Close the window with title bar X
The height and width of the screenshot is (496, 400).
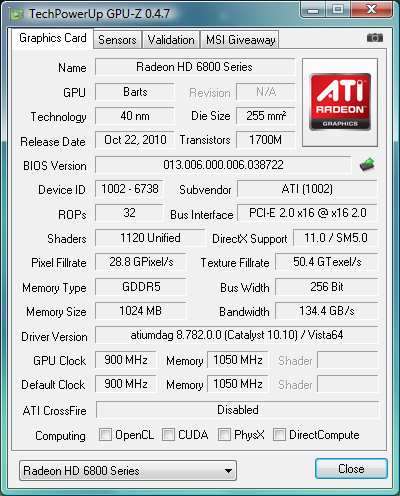(371, 9)
